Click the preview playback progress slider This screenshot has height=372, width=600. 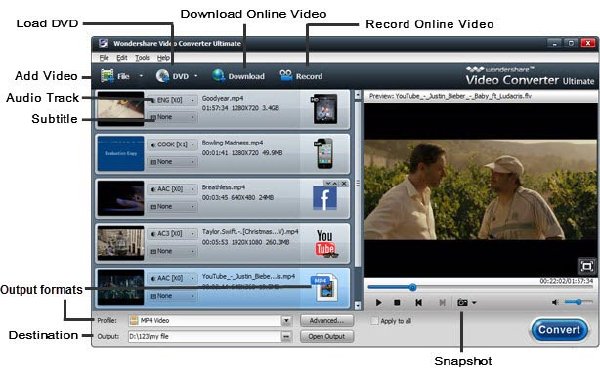[x=479, y=287]
